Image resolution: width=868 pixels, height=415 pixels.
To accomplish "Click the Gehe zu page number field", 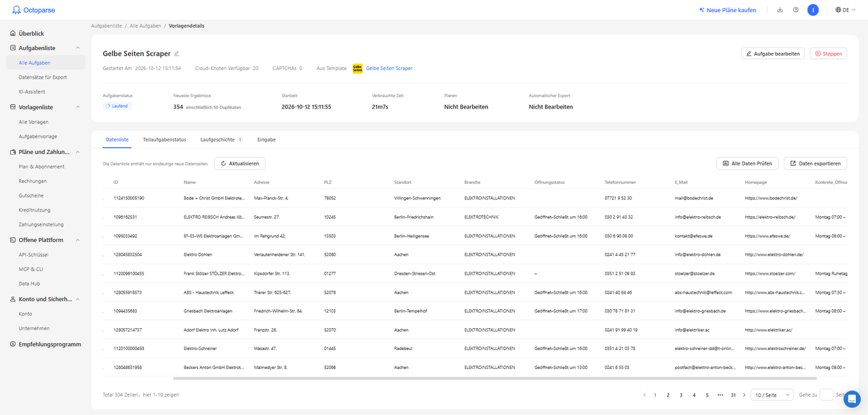I will click(826, 395).
